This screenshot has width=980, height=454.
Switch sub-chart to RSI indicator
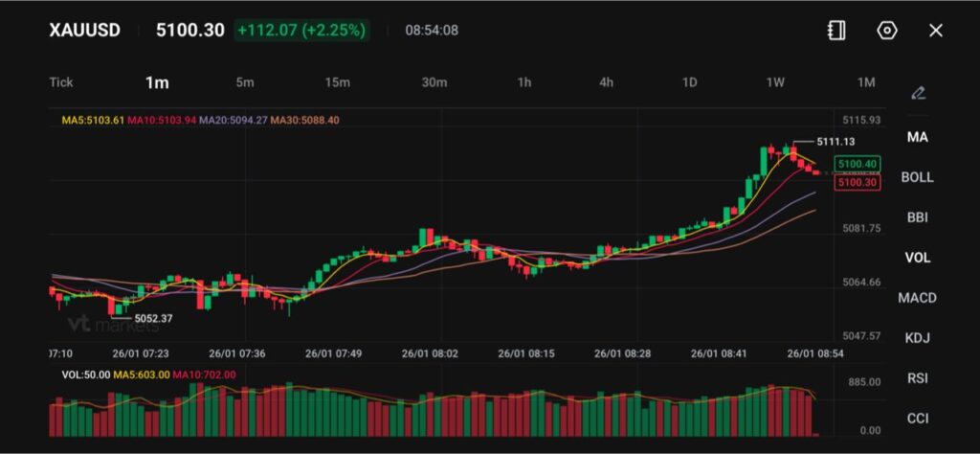[917, 378]
